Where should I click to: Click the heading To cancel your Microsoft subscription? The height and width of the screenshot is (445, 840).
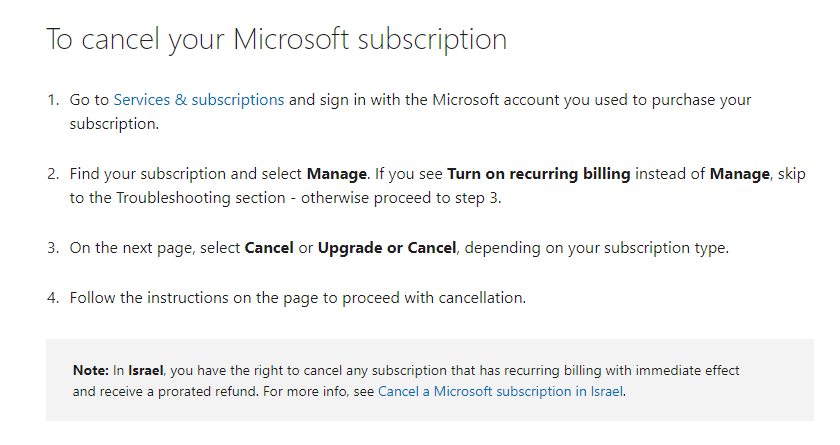(276, 40)
